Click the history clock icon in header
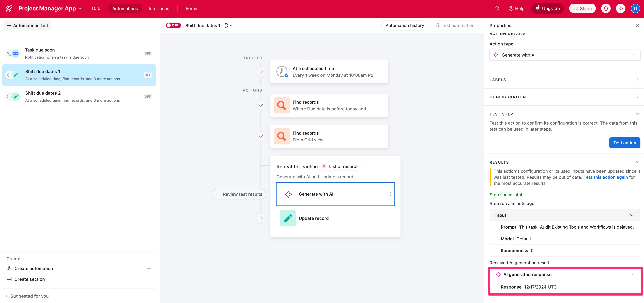This screenshot has width=644, height=303. coord(497,8)
